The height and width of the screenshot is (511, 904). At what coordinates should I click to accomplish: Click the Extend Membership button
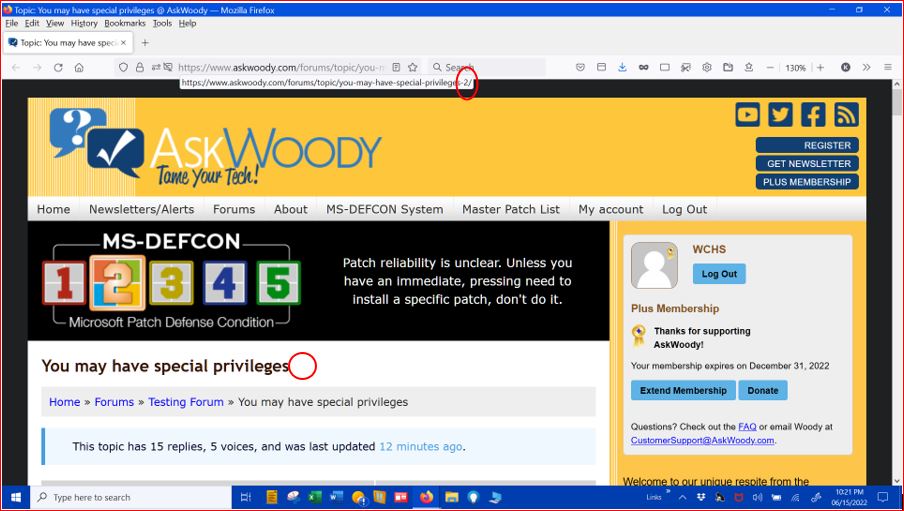pos(683,390)
